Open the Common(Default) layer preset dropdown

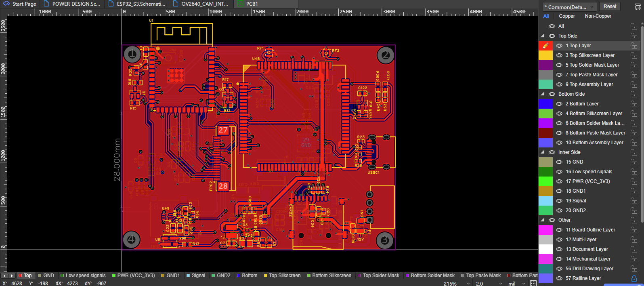(569, 7)
